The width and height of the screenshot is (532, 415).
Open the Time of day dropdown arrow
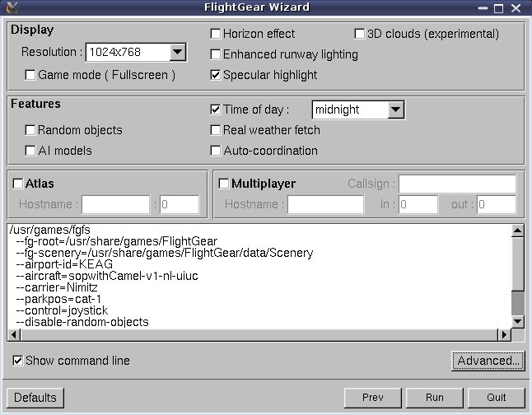[395, 110]
